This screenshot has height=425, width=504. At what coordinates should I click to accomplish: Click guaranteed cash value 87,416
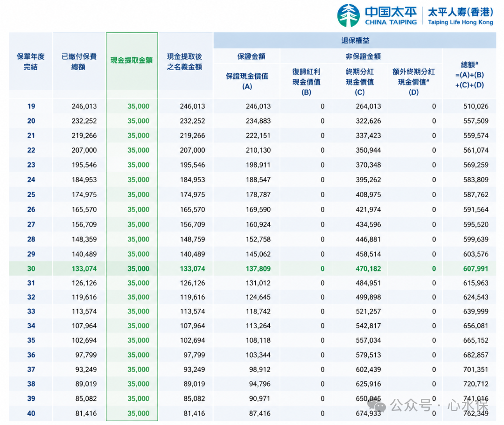[260, 413]
